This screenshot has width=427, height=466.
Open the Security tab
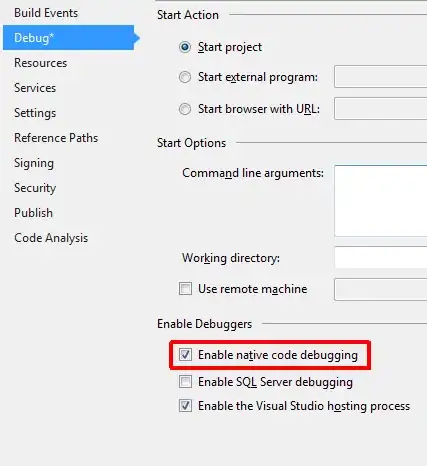35,188
